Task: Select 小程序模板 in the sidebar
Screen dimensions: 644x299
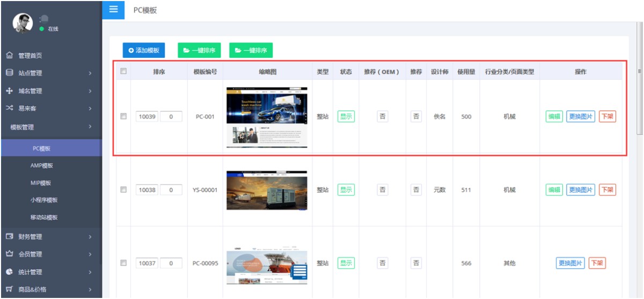Action: (x=44, y=200)
